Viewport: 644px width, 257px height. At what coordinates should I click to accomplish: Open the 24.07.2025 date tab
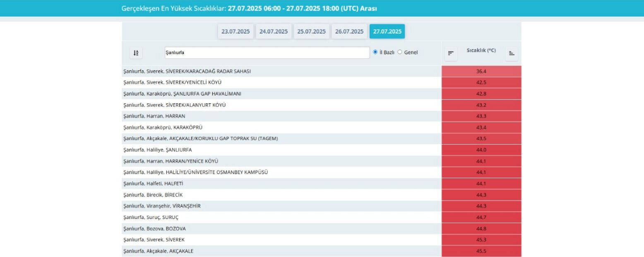click(274, 31)
